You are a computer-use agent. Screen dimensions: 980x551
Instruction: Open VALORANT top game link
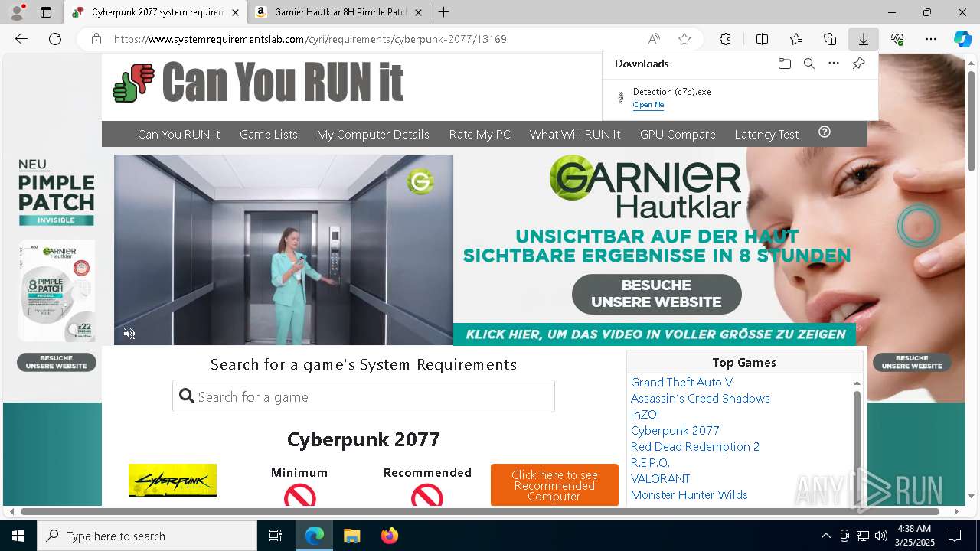660,478
